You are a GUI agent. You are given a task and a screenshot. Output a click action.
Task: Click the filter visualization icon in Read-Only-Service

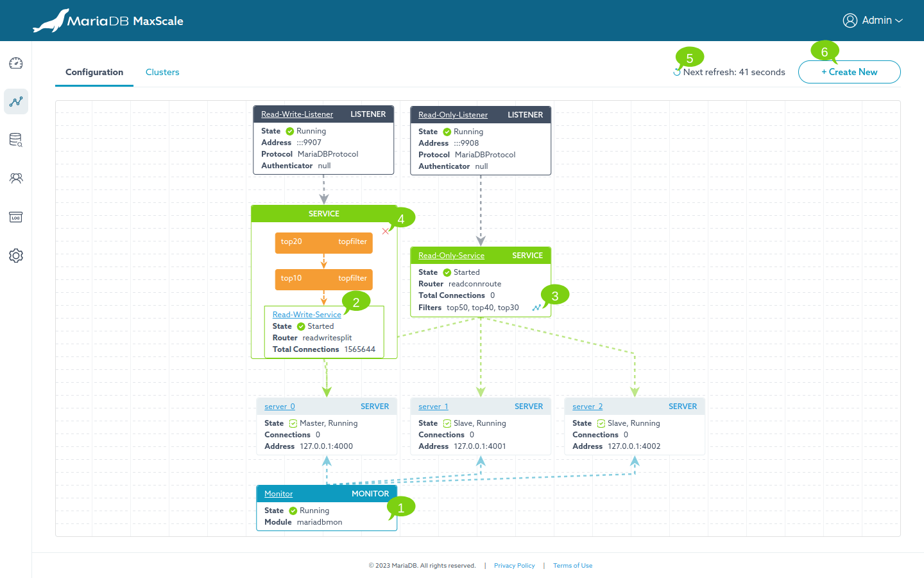point(536,308)
